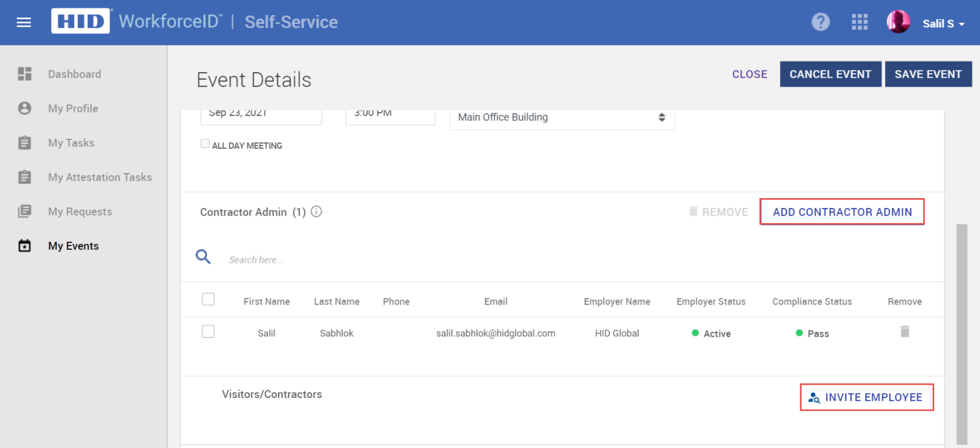Image resolution: width=980 pixels, height=448 pixels.
Task: Click the Sabhlok last name cell
Action: [x=337, y=333]
